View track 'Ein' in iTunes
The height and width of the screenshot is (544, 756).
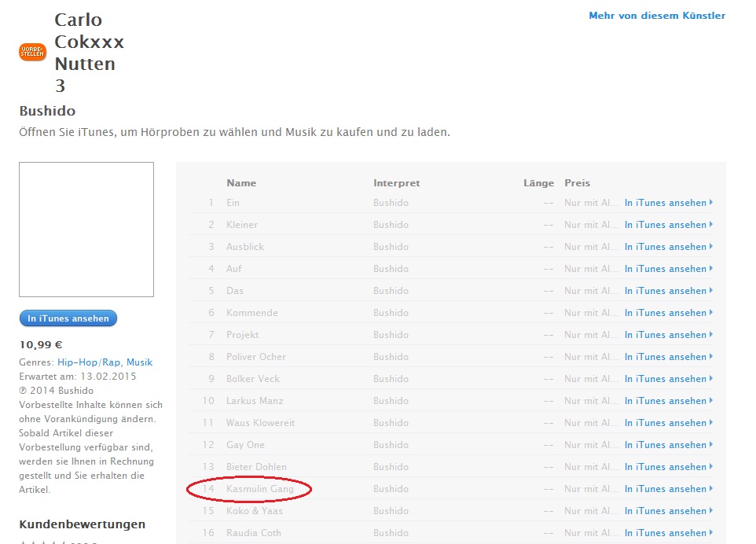pos(668,203)
